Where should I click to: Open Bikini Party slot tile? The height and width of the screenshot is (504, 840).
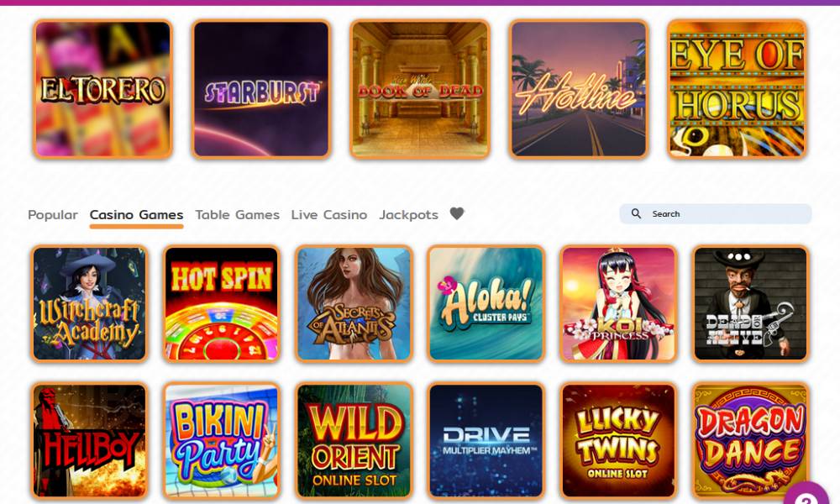pos(221,440)
